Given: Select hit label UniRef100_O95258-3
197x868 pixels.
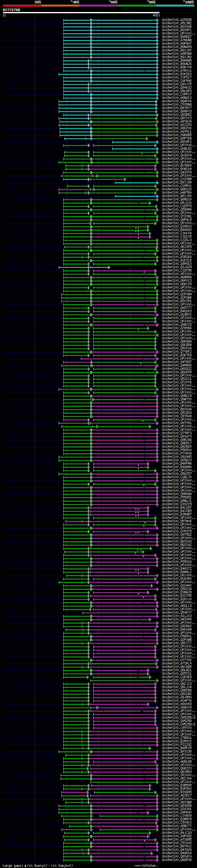Looking at the screenshot, I should click(179, 718).
